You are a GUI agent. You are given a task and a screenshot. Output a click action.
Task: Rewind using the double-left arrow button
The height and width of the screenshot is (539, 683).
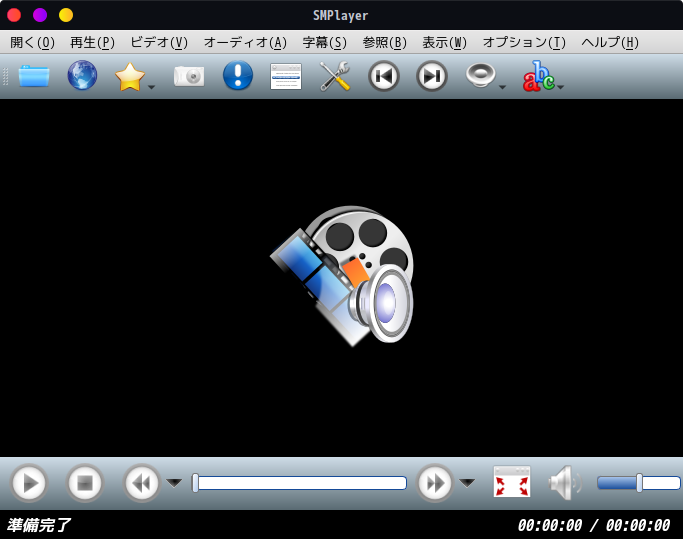tap(141, 483)
